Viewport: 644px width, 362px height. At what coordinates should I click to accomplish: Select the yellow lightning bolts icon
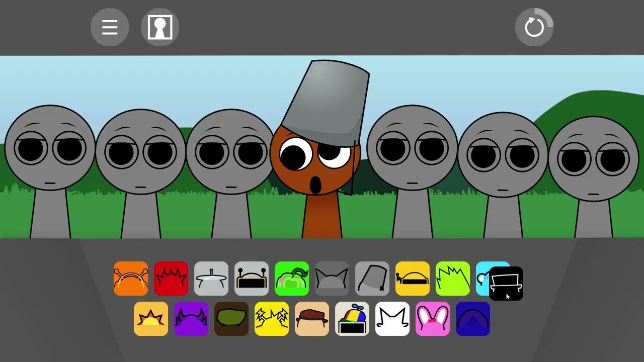[x=272, y=319]
